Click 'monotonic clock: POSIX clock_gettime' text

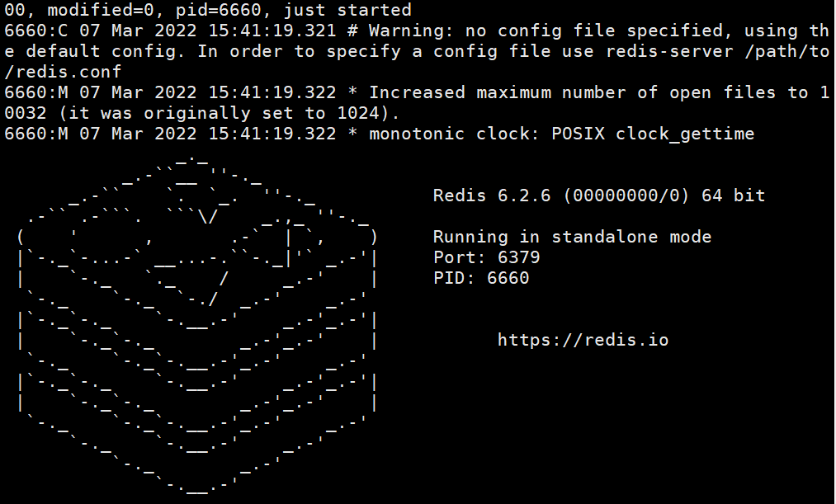(x=561, y=133)
